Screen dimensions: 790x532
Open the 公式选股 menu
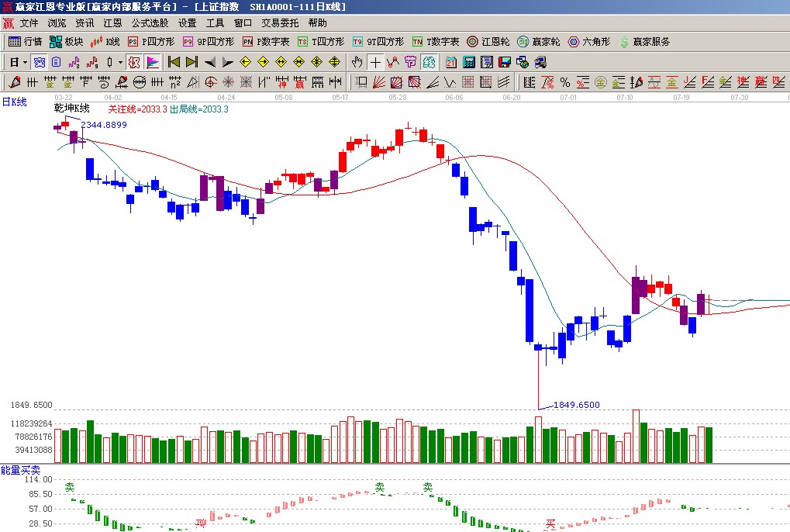(x=149, y=23)
